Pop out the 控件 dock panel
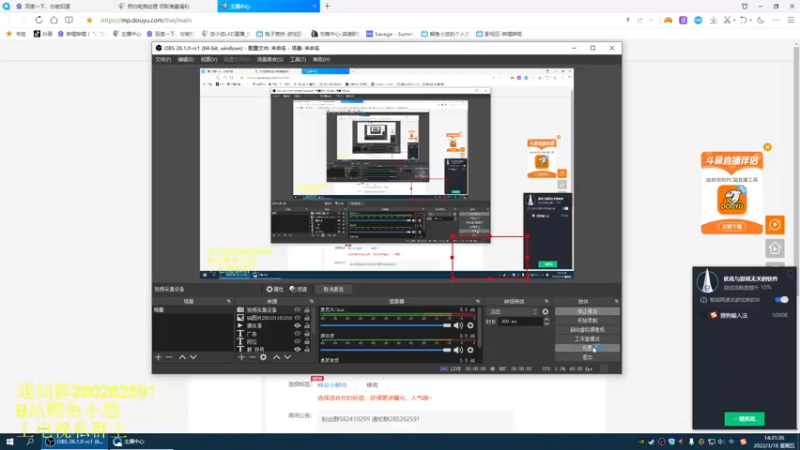The image size is (800, 450). (616, 302)
